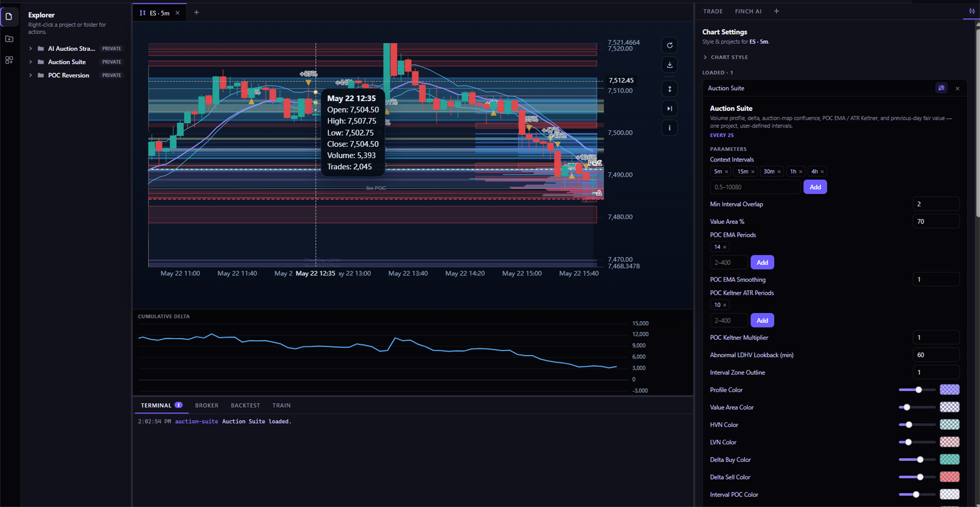
Task: Expand the AI Auction Stra... project
Action: [x=31, y=49]
